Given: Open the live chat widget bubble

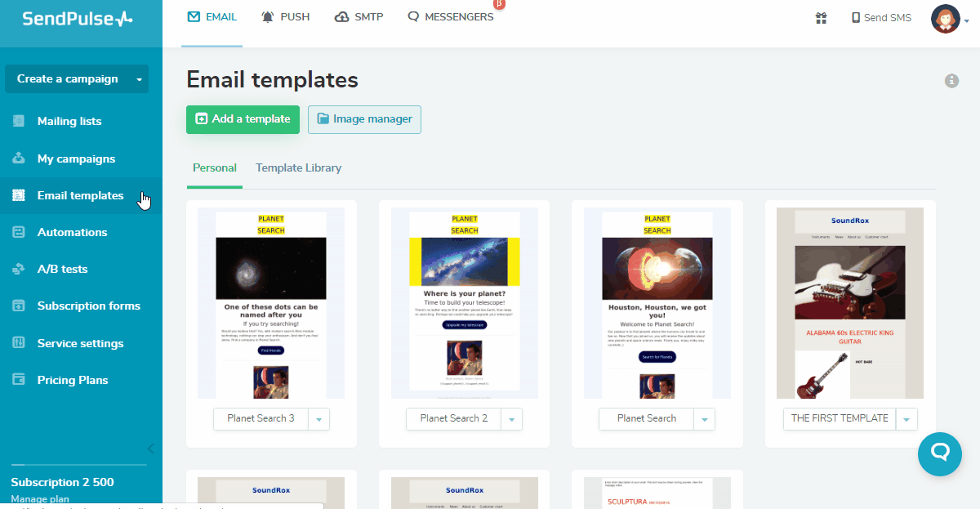Looking at the screenshot, I should [x=940, y=454].
